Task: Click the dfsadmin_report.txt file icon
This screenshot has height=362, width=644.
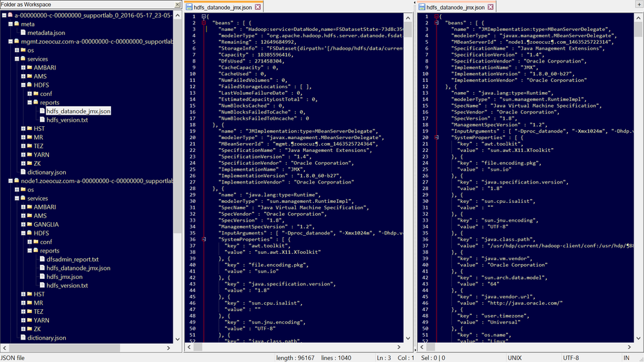Action: [x=42, y=260]
